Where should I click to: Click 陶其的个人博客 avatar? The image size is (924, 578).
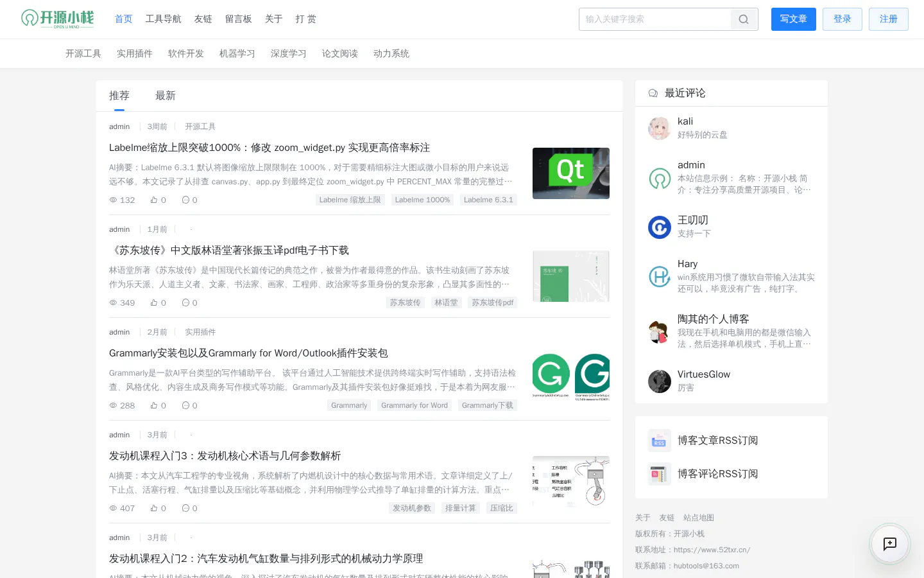tap(660, 331)
